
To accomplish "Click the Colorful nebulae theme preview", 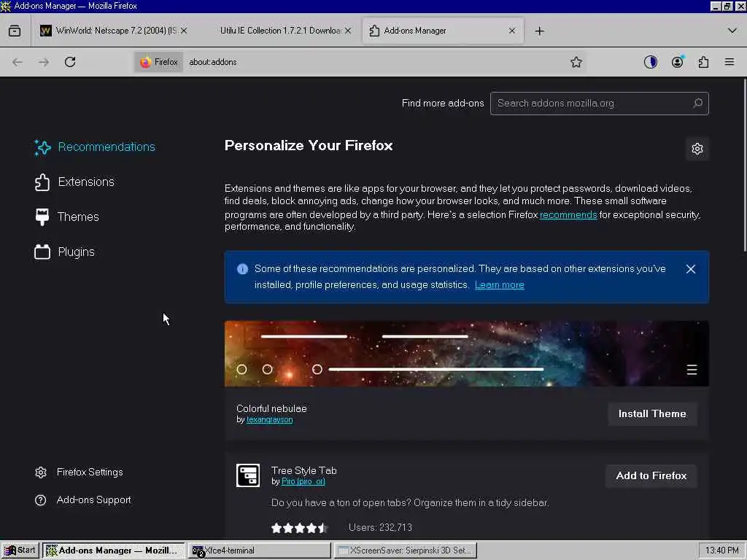I will click(x=467, y=354).
